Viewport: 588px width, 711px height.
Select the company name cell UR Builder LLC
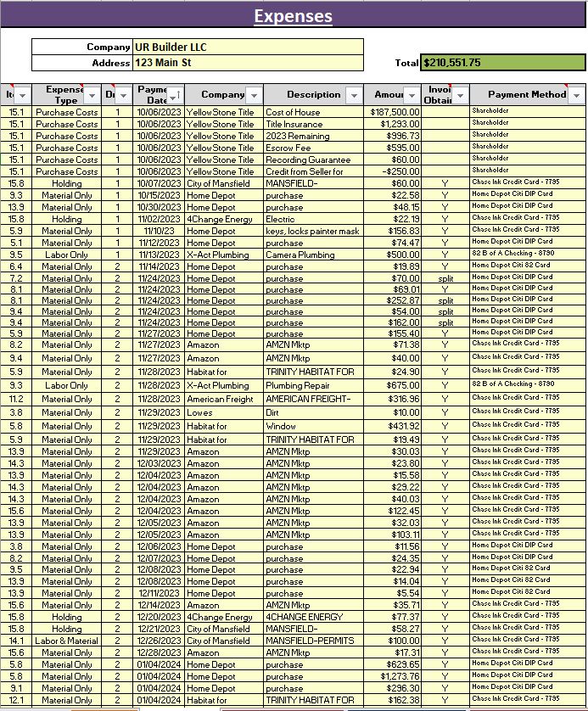point(248,48)
